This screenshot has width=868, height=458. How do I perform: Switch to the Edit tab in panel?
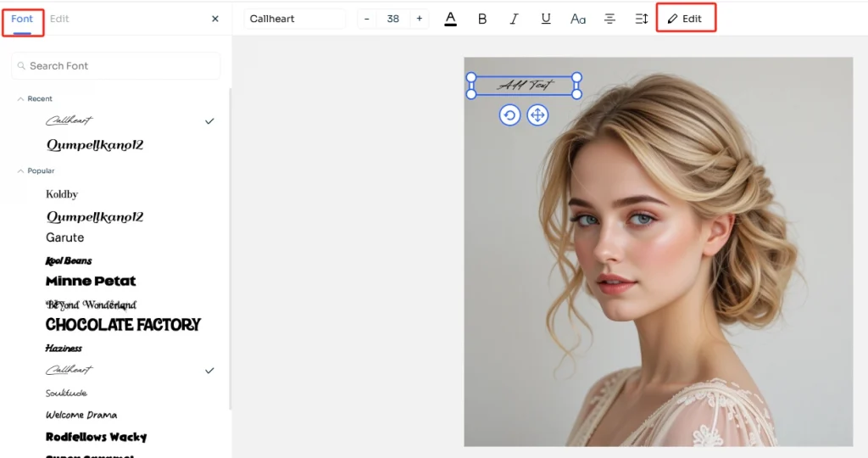59,19
